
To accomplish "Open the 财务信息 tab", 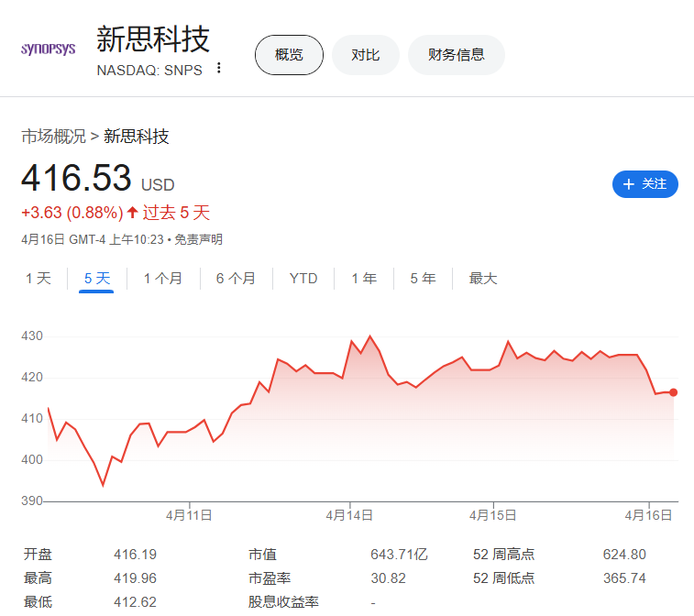I will click(x=457, y=55).
